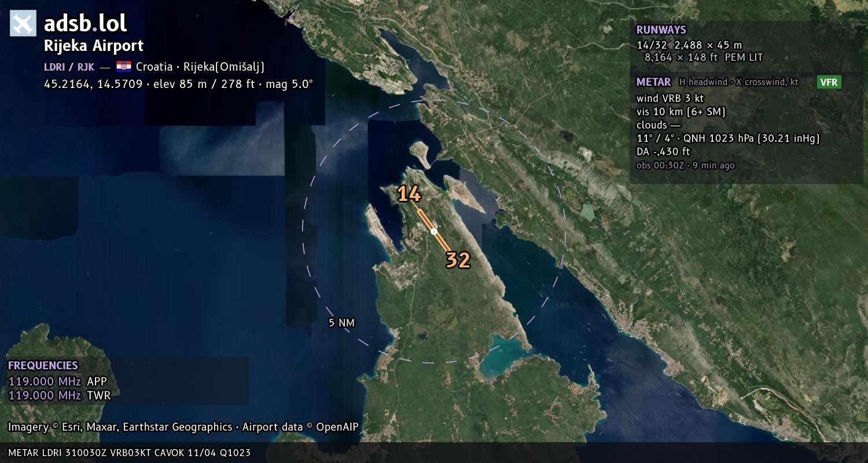Click the "clouds —" line

point(659,125)
